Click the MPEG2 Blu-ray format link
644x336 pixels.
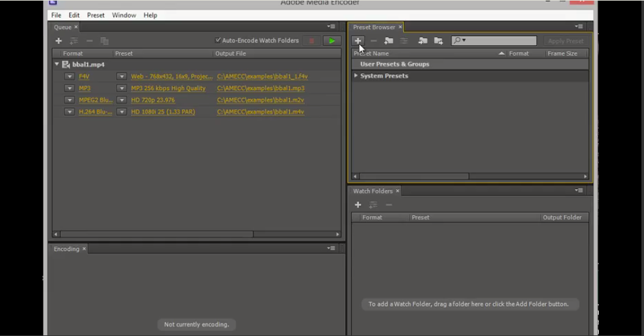pyautogui.click(x=95, y=100)
